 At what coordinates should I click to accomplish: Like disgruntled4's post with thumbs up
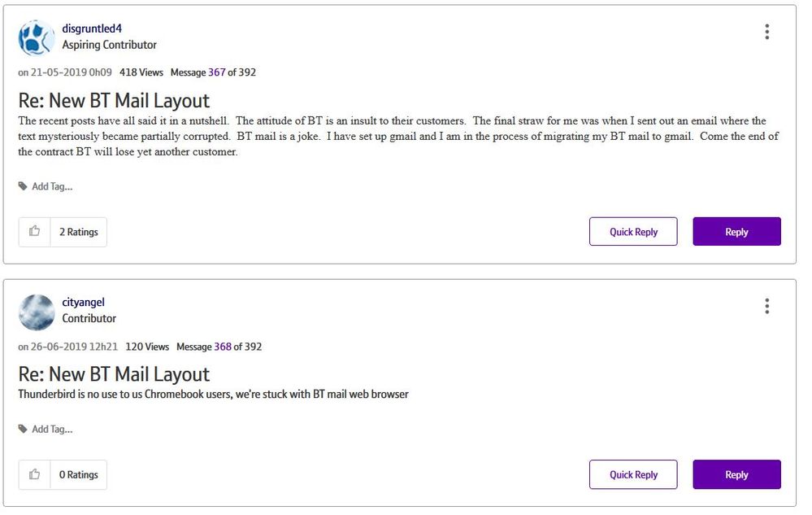(35, 232)
